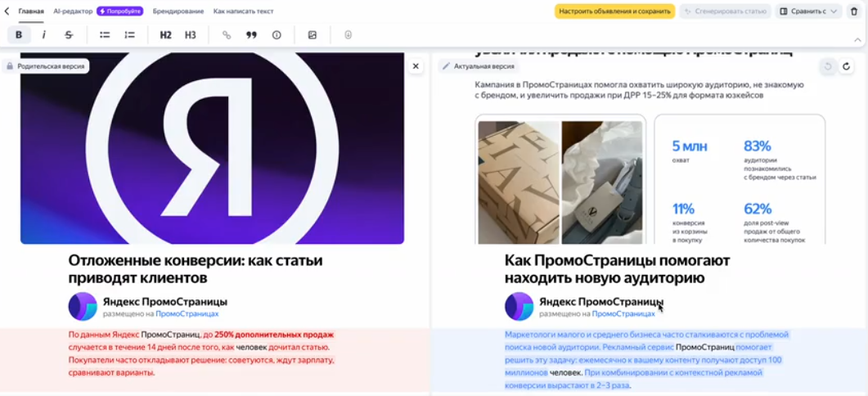Close the parent version pane

415,66
